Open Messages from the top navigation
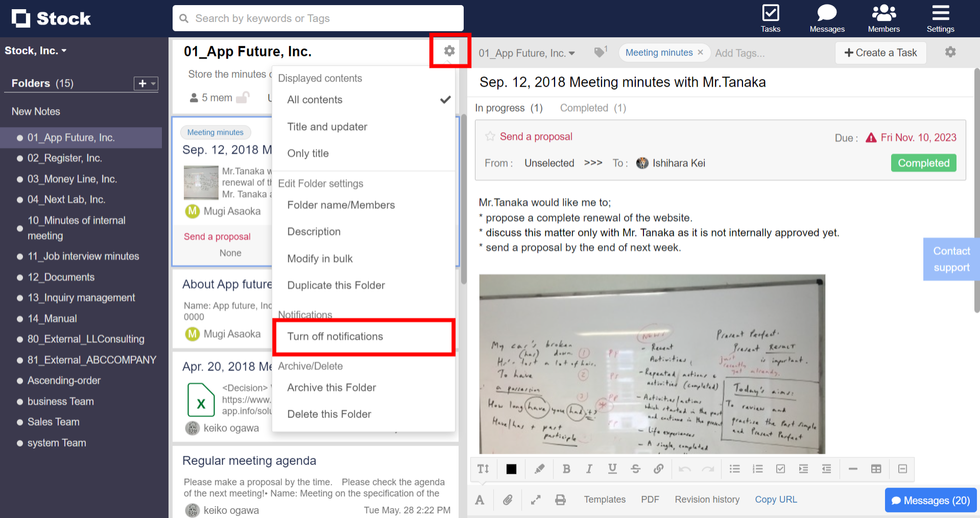 pos(826,18)
